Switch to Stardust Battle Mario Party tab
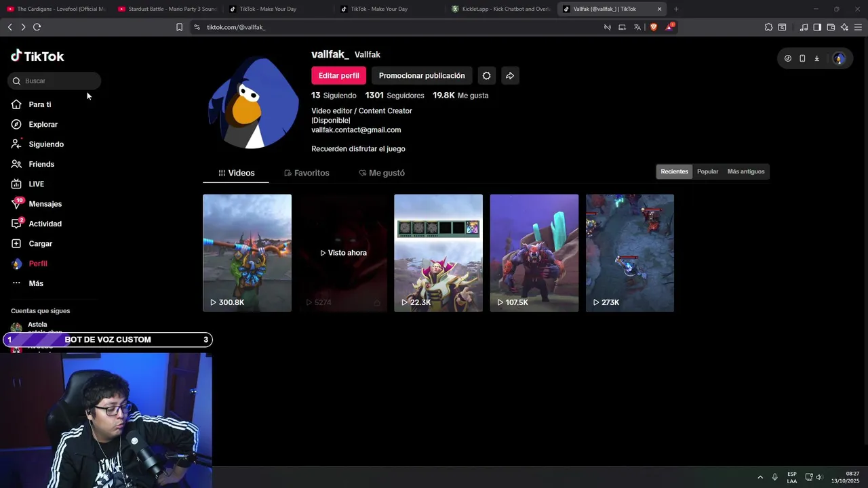The height and width of the screenshot is (488, 868). tap(167, 9)
